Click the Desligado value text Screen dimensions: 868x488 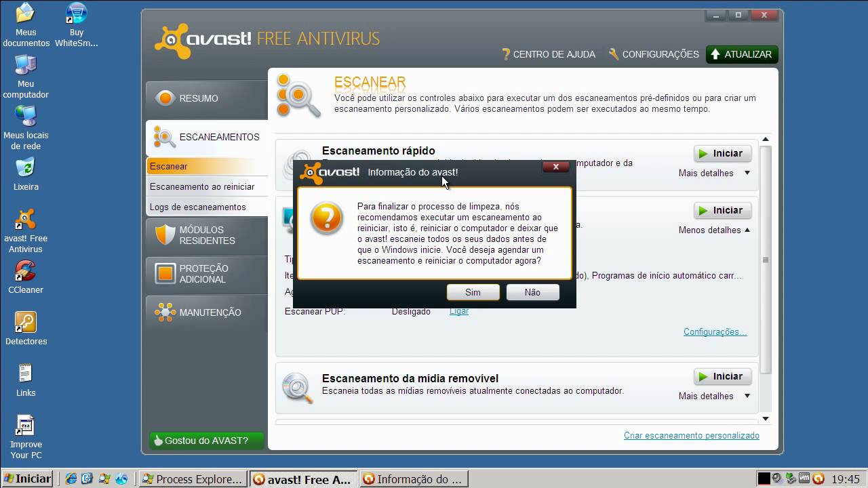[411, 311]
